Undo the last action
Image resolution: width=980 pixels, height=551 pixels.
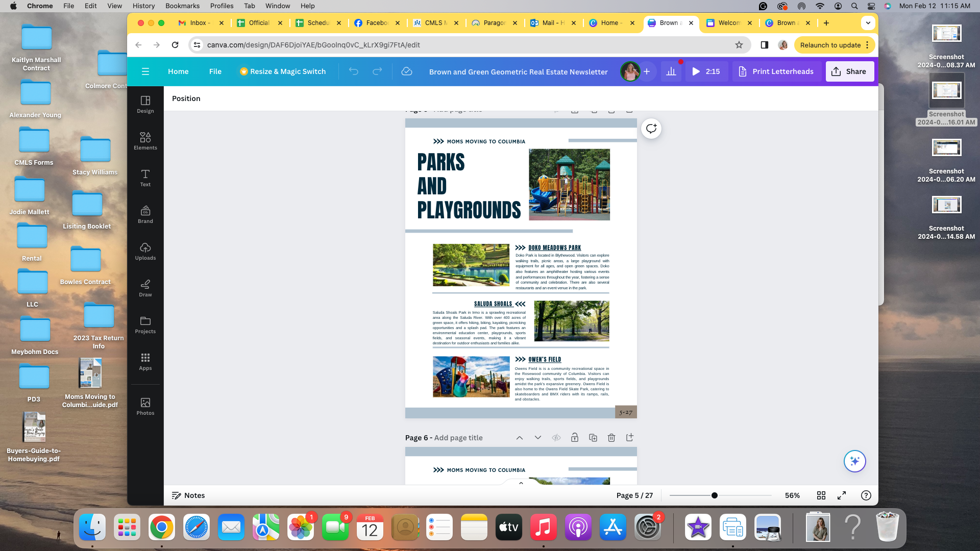[353, 71]
